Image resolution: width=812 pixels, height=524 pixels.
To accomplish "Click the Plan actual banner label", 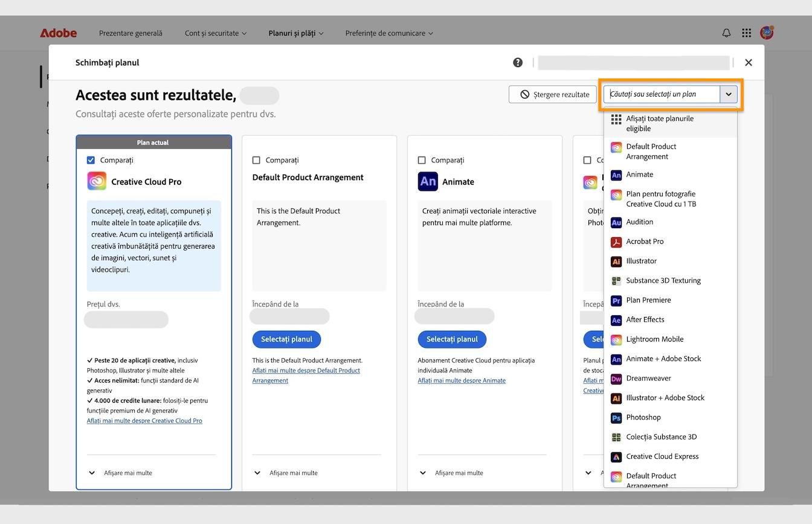I will (153, 142).
